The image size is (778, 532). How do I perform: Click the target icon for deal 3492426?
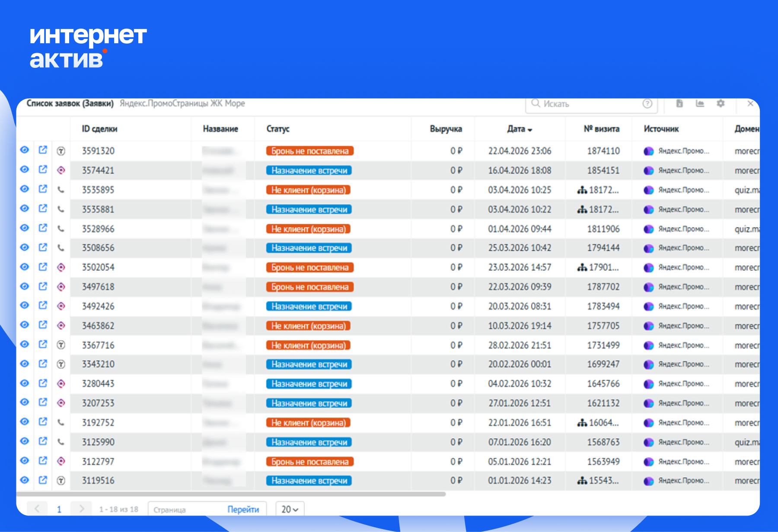click(x=61, y=306)
